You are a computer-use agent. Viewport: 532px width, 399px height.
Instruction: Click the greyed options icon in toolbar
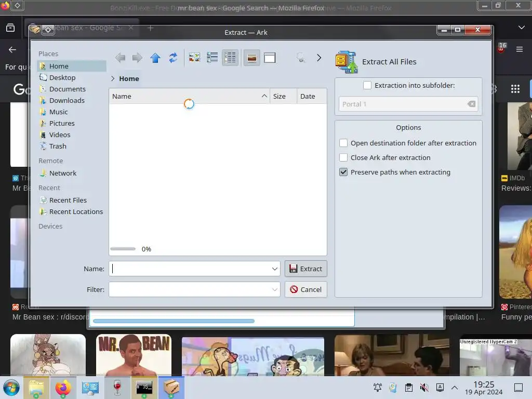[301, 58]
